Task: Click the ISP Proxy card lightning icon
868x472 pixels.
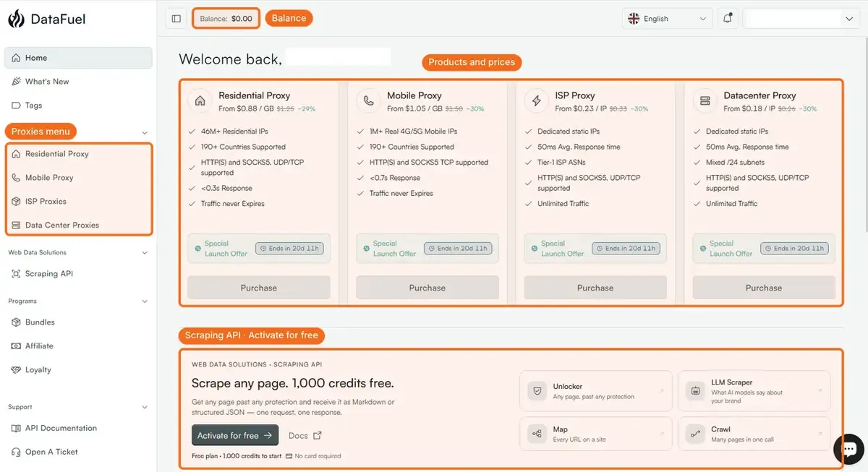Action: coord(537,101)
